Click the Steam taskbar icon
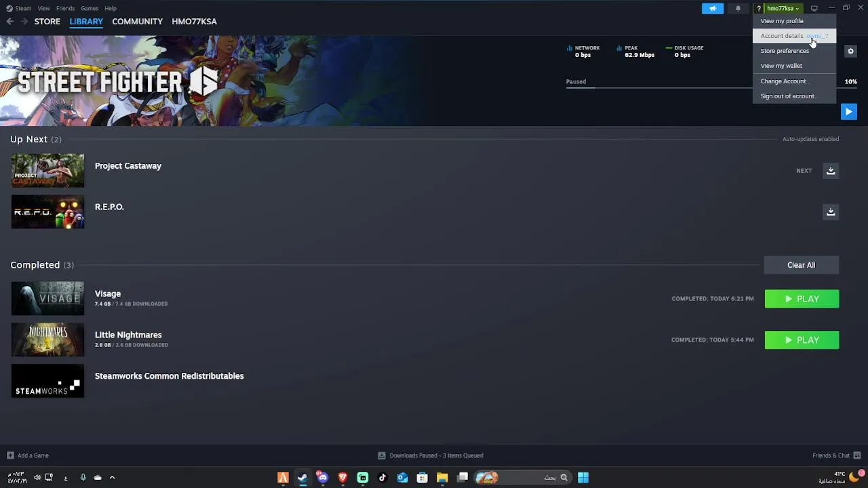This screenshot has height=488, width=868. 302,478
